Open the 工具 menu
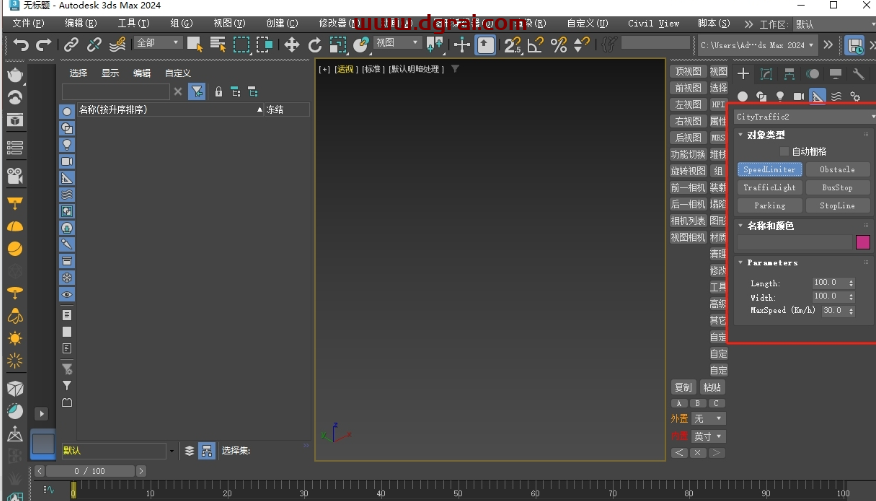 (133, 23)
